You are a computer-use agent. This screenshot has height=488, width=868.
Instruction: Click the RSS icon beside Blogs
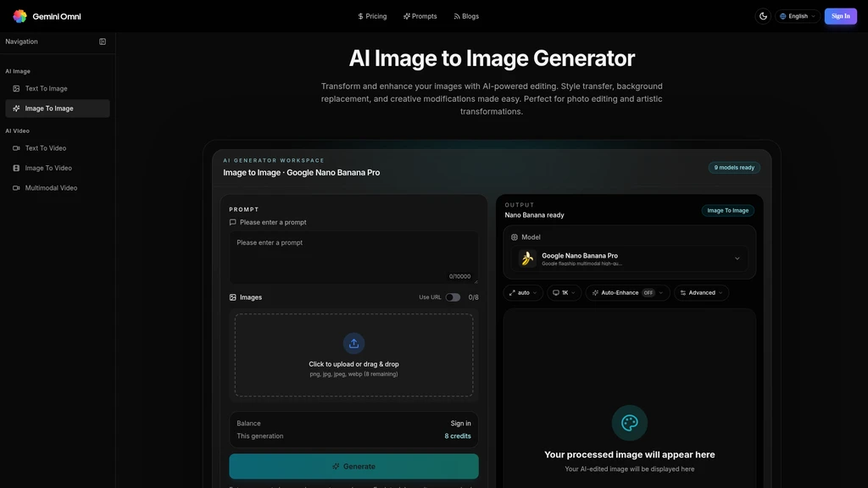point(457,17)
